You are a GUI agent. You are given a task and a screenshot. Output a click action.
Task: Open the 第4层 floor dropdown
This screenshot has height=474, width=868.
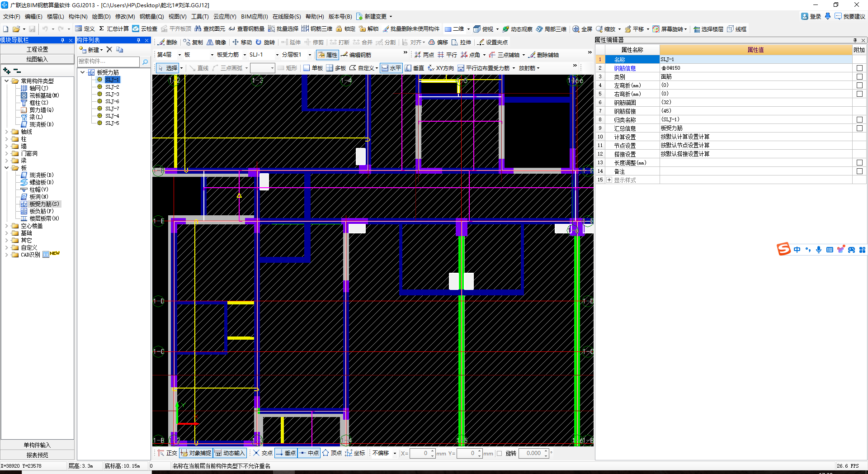click(179, 55)
